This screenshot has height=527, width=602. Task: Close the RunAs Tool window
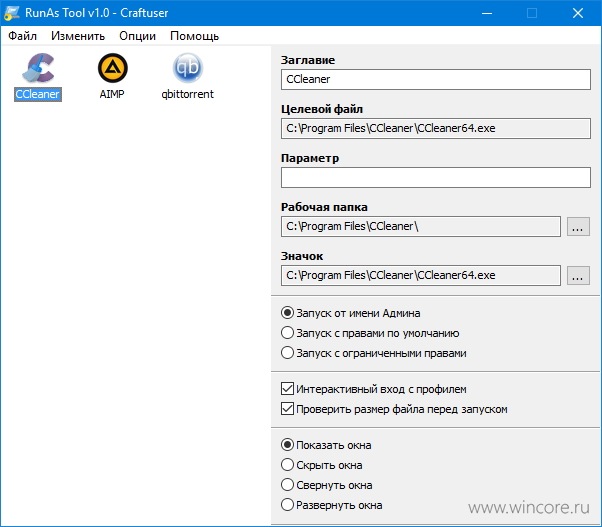(x=578, y=13)
